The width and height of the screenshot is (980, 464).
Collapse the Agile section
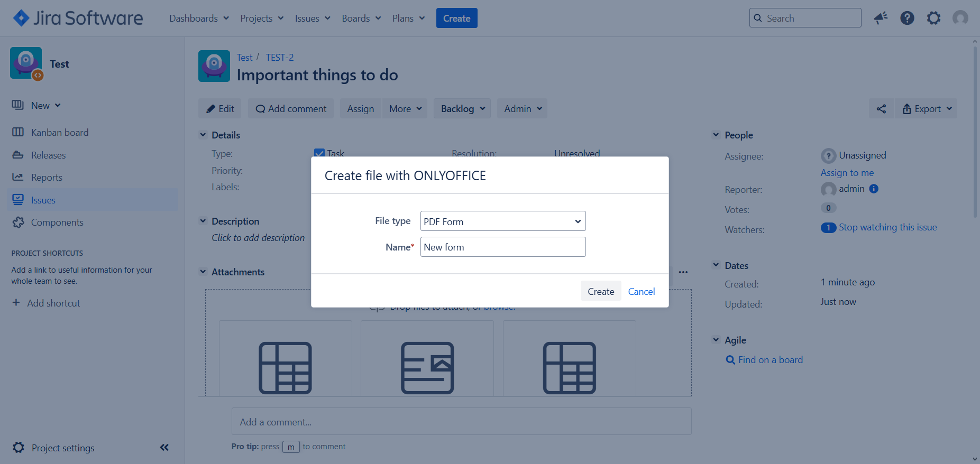tap(716, 340)
